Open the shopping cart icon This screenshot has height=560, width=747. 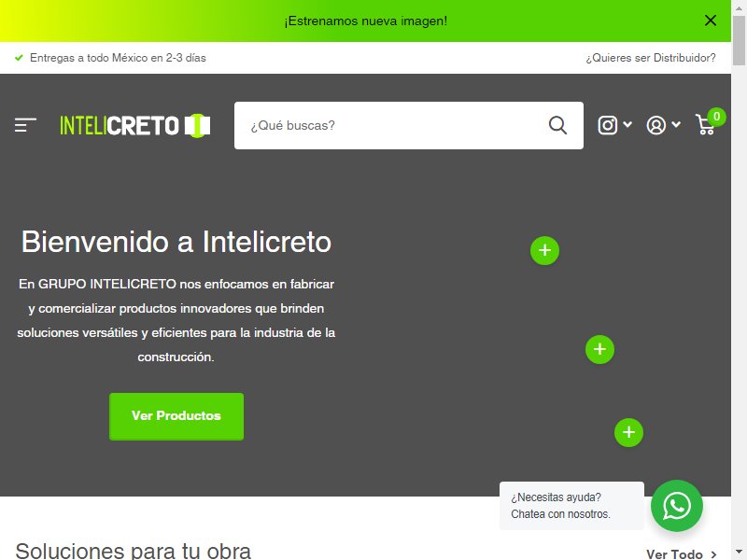[x=705, y=125]
